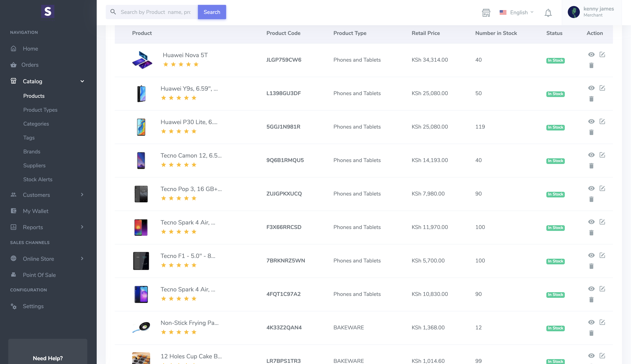Open Stock Alerts under Catalog
This screenshot has width=631, height=364.
click(x=38, y=180)
